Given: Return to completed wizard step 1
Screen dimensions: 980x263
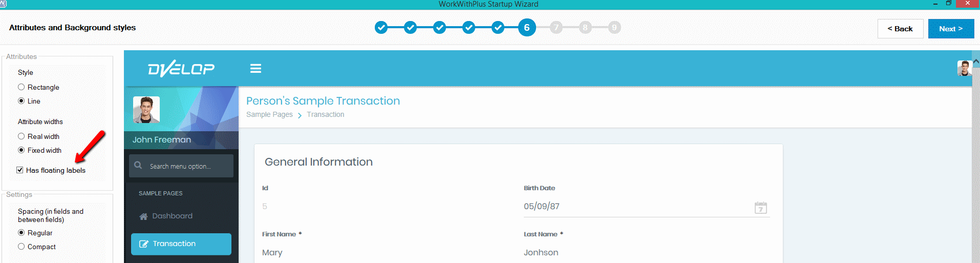Looking at the screenshot, I should (x=381, y=28).
